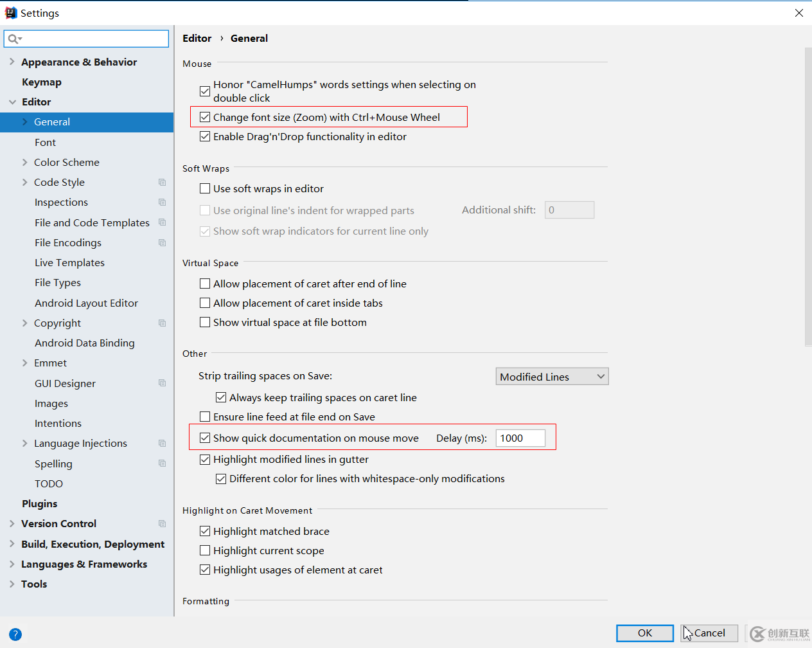Click the help question mark icon
The image size is (812, 648).
click(x=15, y=634)
